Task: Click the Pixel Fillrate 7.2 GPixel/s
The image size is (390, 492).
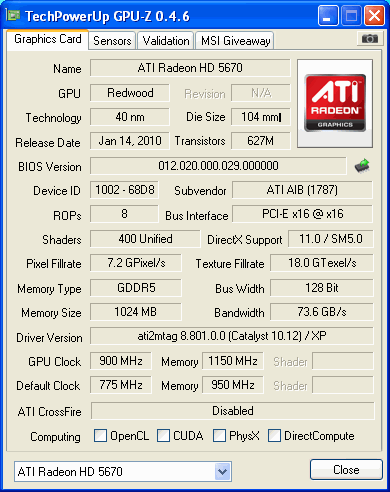Action: pyautogui.click(x=136, y=263)
